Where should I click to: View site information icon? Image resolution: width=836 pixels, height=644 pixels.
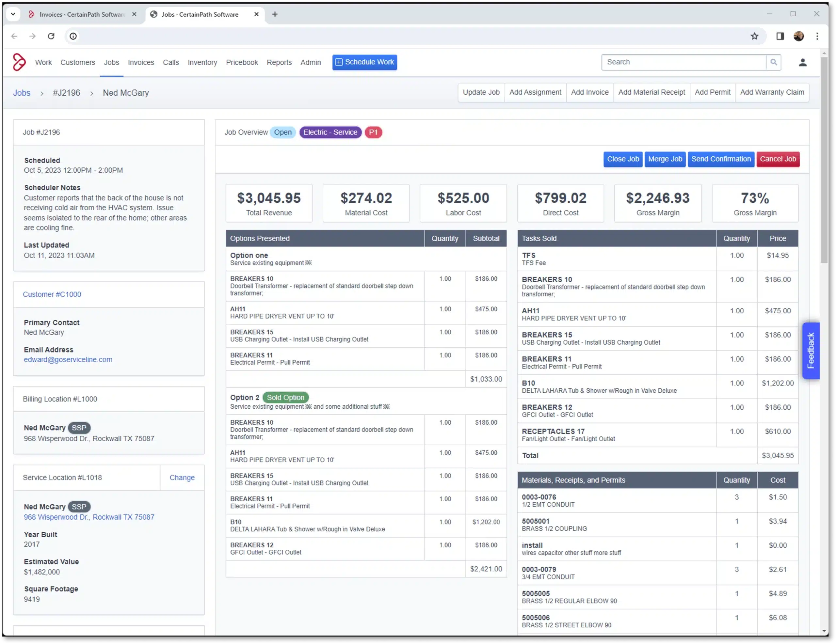73,36
